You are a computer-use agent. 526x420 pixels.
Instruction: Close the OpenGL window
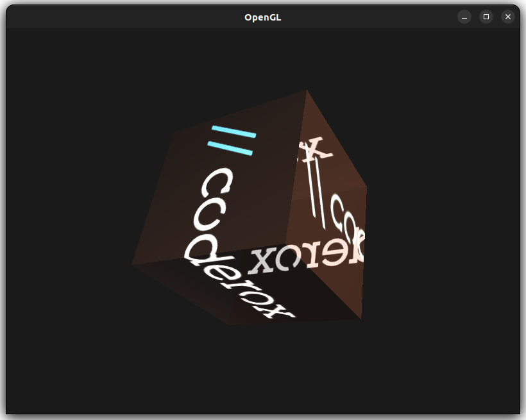(x=508, y=17)
